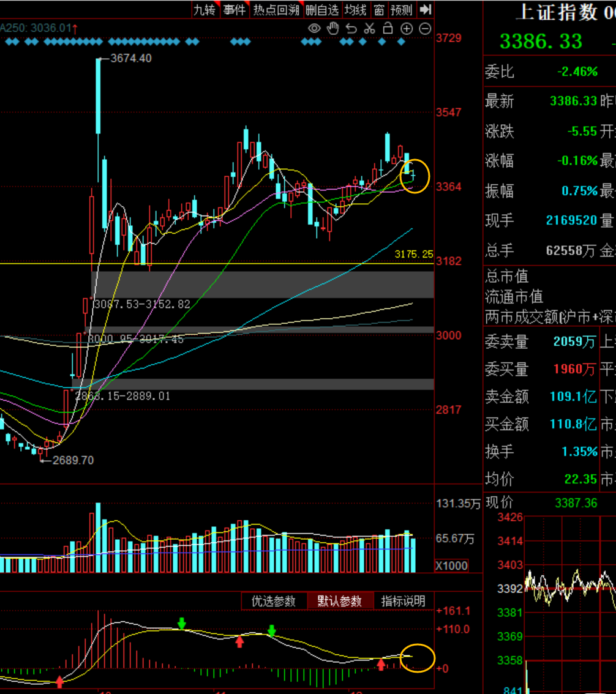616x694 pixels.
Task: Click the middle red buy arrow on MACD
Action: click(239, 641)
